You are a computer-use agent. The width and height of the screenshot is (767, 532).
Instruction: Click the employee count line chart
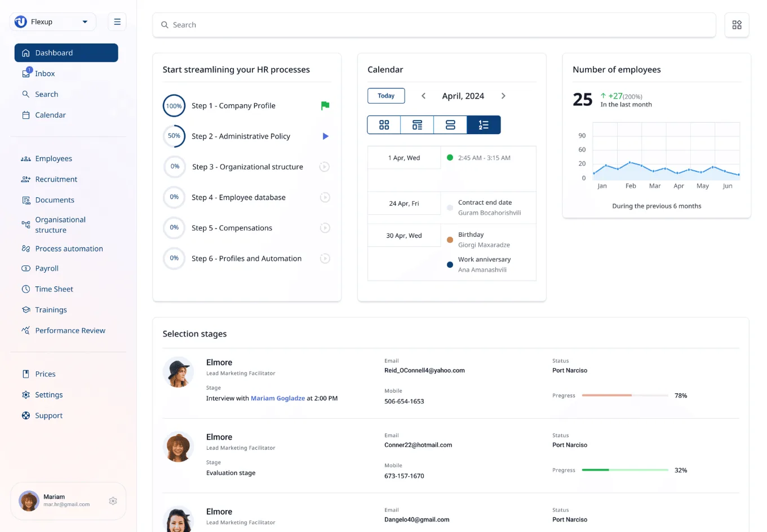point(666,151)
